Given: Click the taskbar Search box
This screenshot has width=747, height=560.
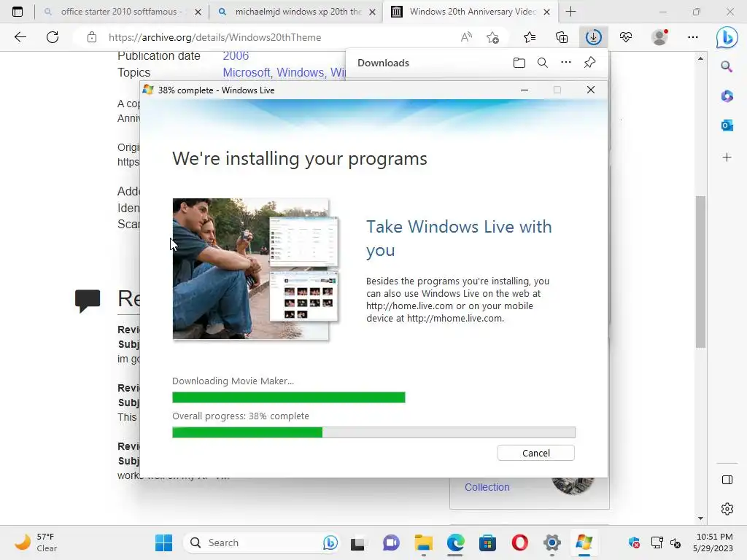Looking at the screenshot, I should click(x=262, y=542).
